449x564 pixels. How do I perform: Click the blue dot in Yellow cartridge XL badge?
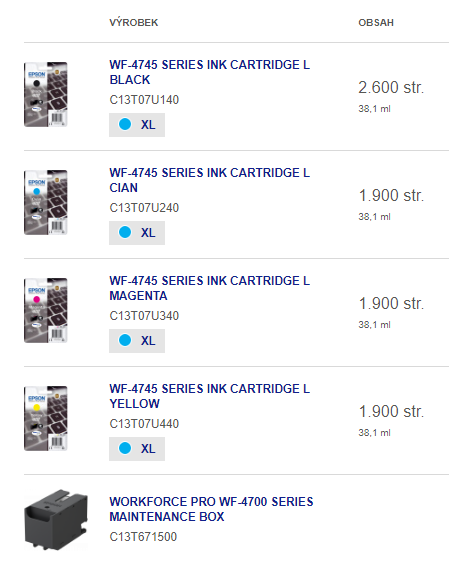pos(125,448)
